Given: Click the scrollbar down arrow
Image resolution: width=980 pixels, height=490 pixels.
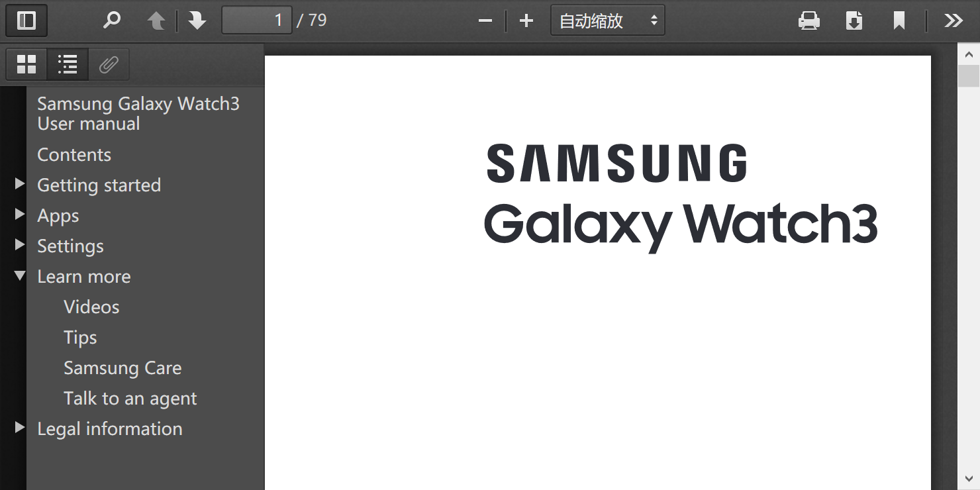Looking at the screenshot, I should point(969,479).
